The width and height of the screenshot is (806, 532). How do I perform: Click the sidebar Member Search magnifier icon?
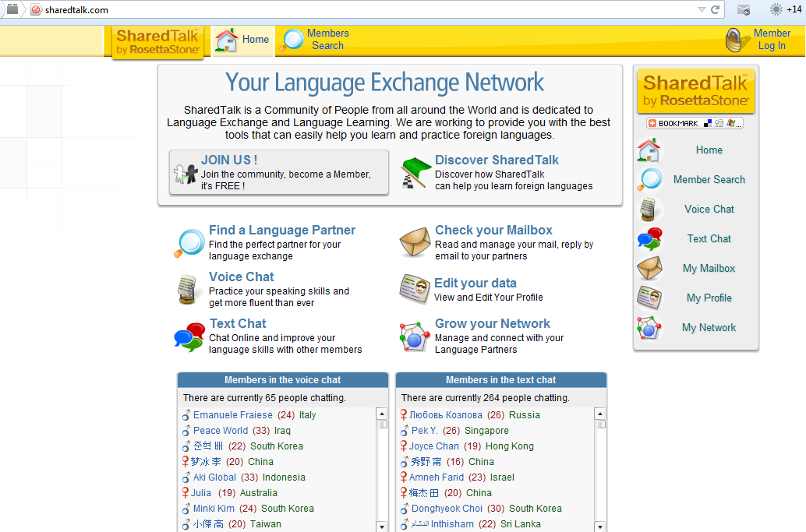(650, 180)
